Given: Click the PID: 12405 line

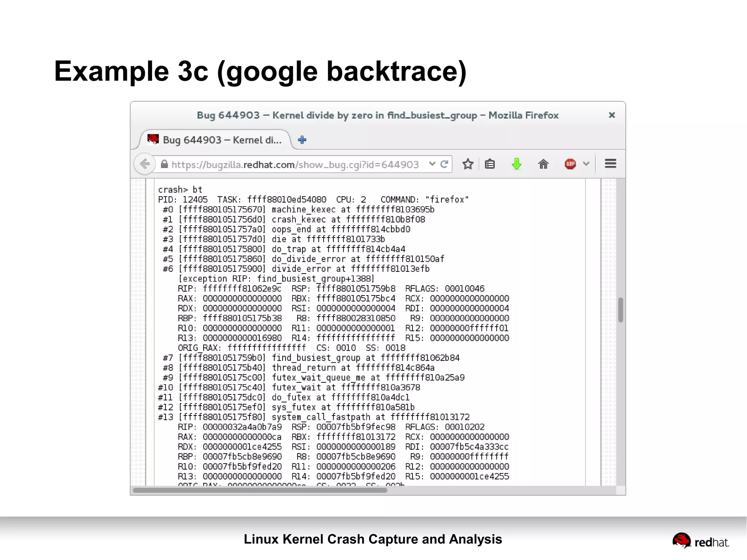Looking at the screenshot, I should coord(313,200).
